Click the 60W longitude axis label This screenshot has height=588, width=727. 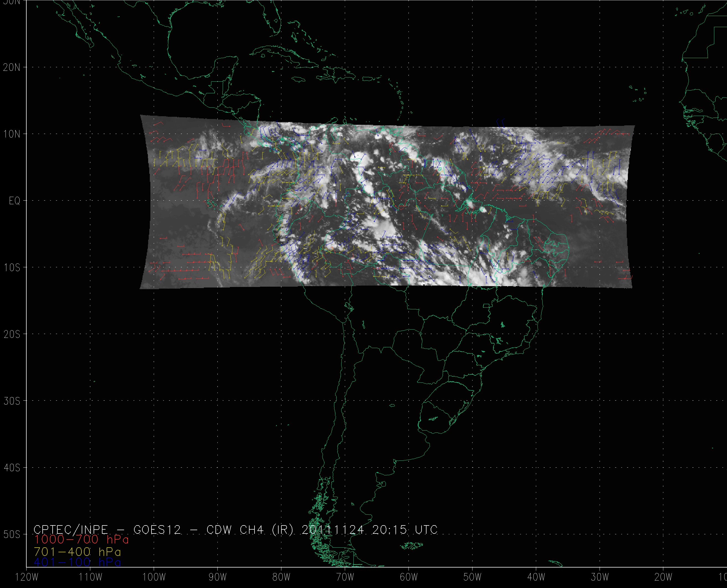(409, 577)
